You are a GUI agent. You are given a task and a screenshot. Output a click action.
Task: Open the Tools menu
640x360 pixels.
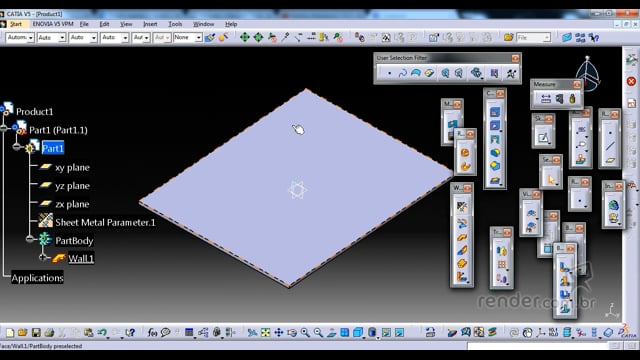pos(175,24)
